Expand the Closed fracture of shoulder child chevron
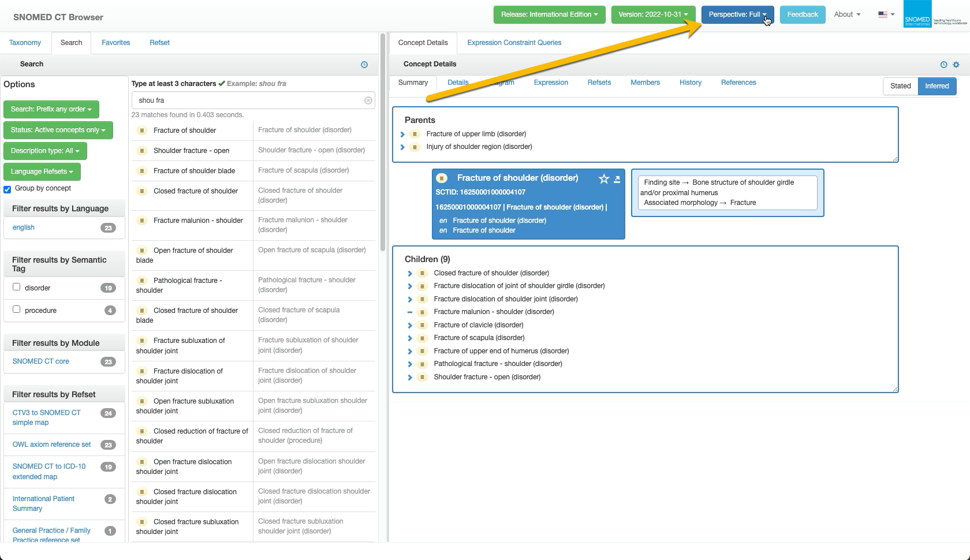 410,274
